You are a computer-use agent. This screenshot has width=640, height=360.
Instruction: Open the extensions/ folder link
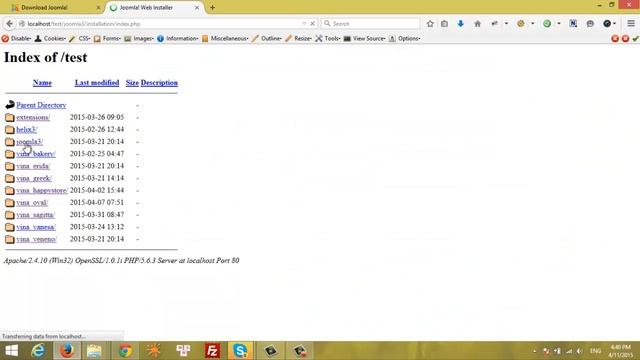tap(33, 118)
